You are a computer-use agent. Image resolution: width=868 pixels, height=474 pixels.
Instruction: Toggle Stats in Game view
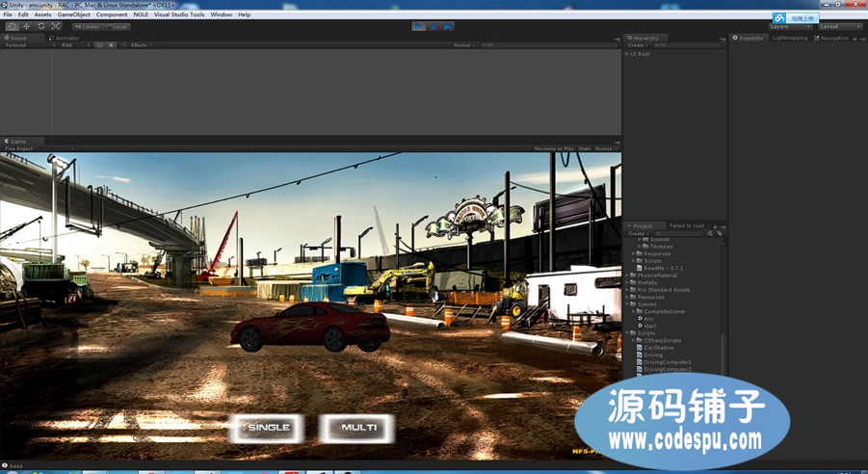(585, 149)
